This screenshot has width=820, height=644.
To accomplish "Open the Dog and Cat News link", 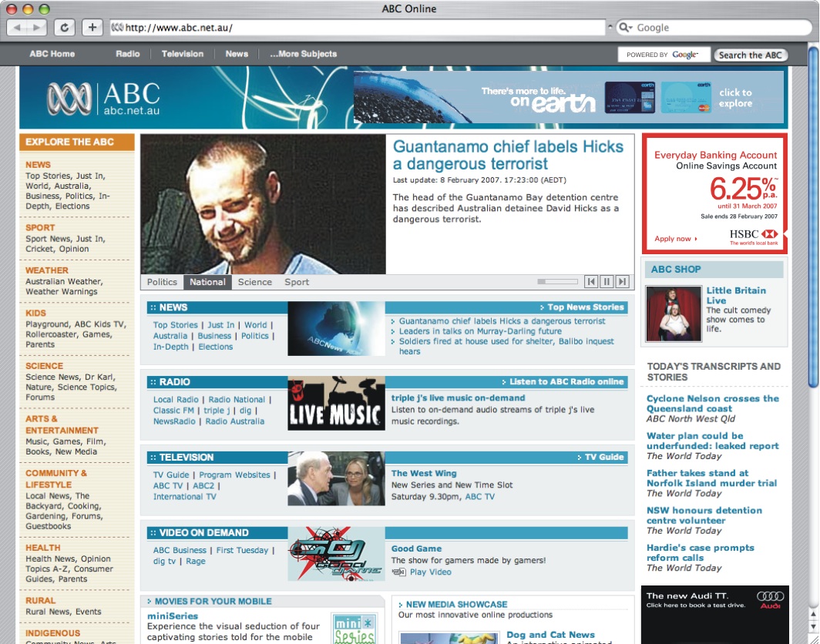I will pyautogui.click(x=551, y=635).
